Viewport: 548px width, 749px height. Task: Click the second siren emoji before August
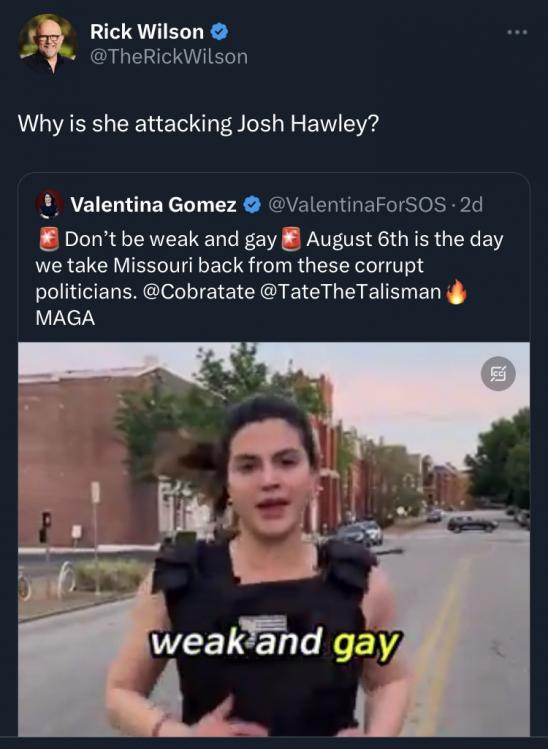(x=291, y=239)
